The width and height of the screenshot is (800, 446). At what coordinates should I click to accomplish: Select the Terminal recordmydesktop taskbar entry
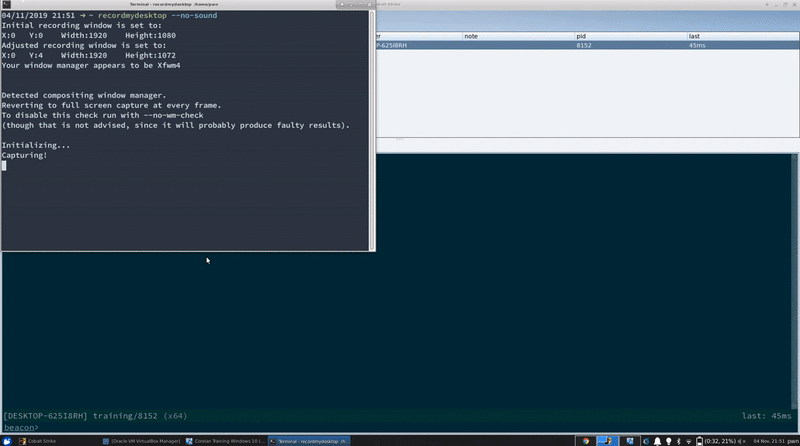312,440
